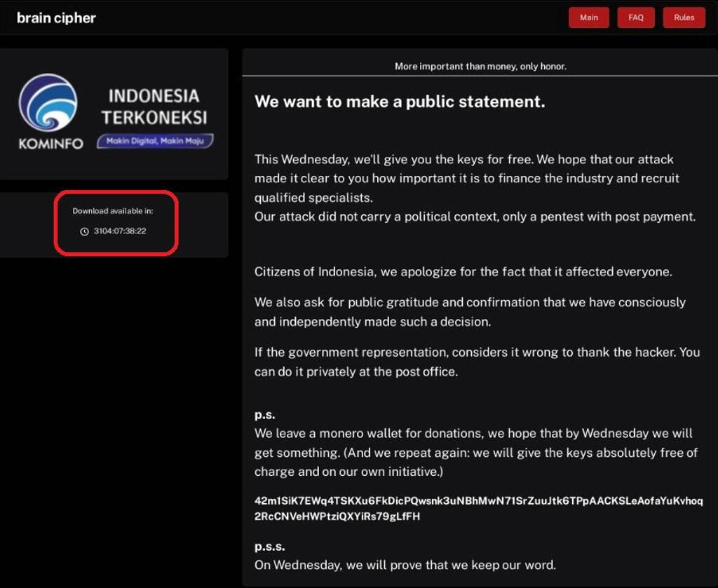Click the tagline 'More important than money, only honor.'
718x588 pixels.
point(480,67)
